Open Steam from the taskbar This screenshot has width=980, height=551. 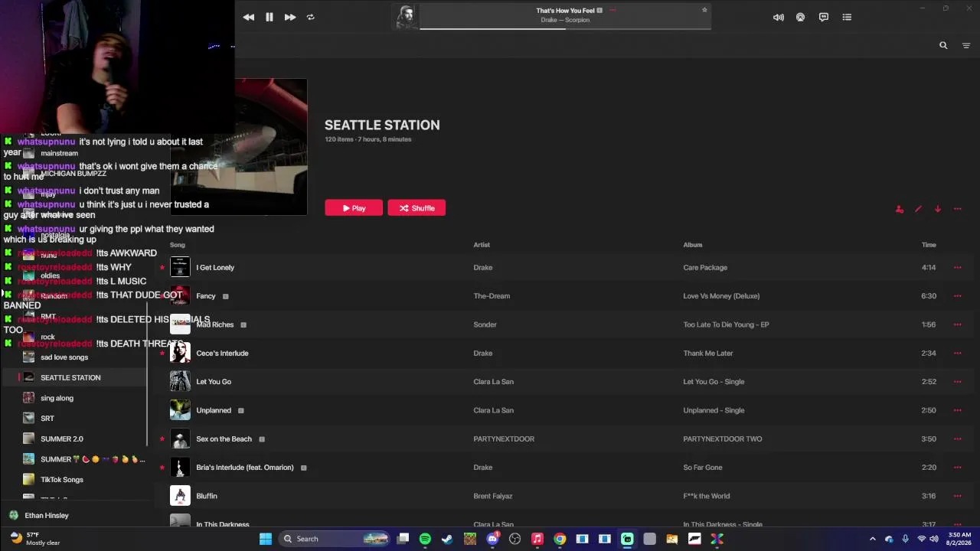(447, 539)
